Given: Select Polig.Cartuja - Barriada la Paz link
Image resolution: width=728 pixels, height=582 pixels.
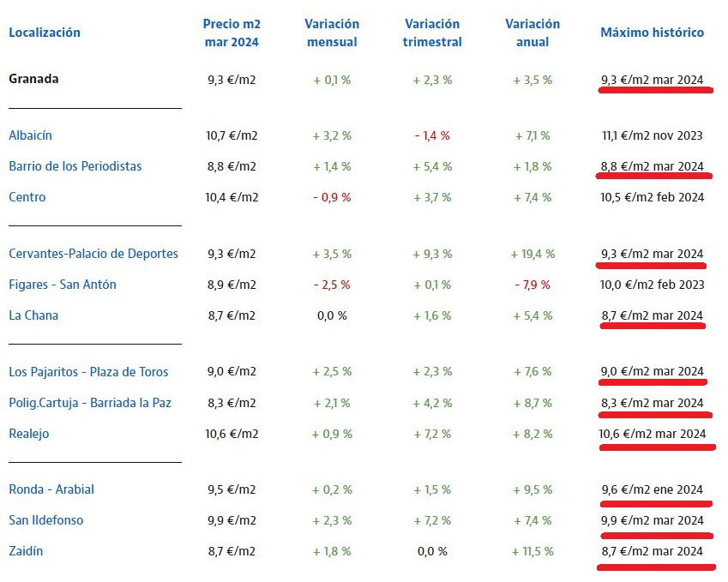Looking at the screenshot, I should [90, 403].
